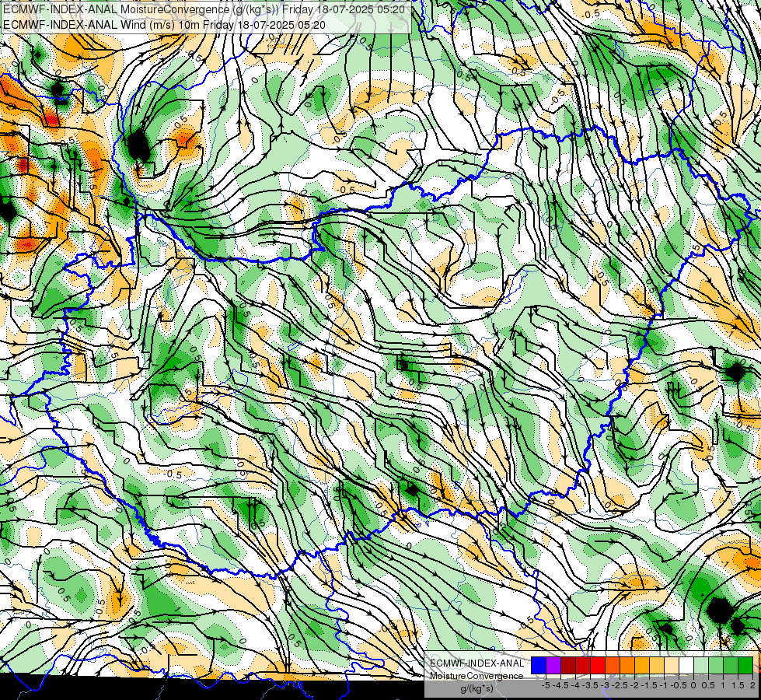
Task: Click the legend value -2
Action: pyautogui.click(x=634, y=685)
